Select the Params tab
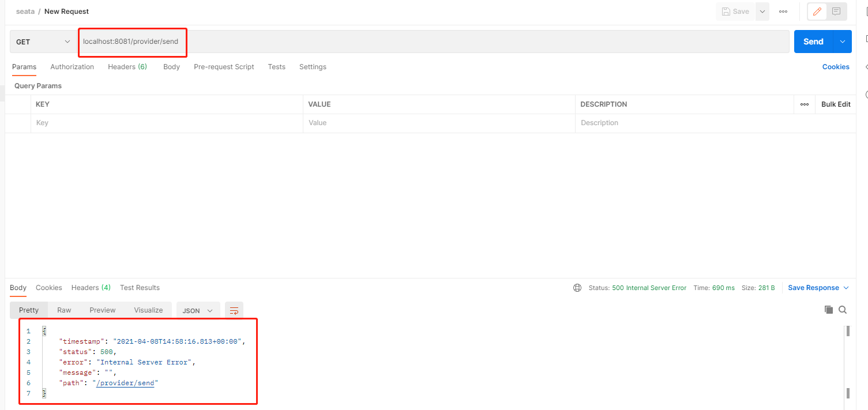Image resolution: width=868 pixels, height=410 pixels. (24, 67)
